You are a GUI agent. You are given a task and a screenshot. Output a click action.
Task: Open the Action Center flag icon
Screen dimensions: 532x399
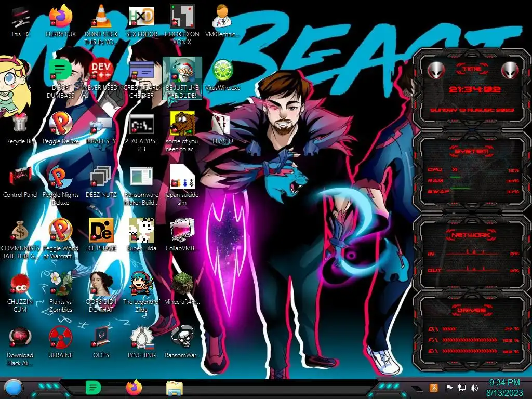pos(449,388)
